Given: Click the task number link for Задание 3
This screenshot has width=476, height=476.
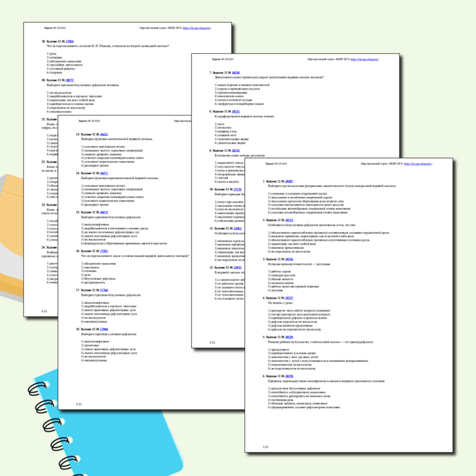Looking at the screenshot, I should point(290,259).
